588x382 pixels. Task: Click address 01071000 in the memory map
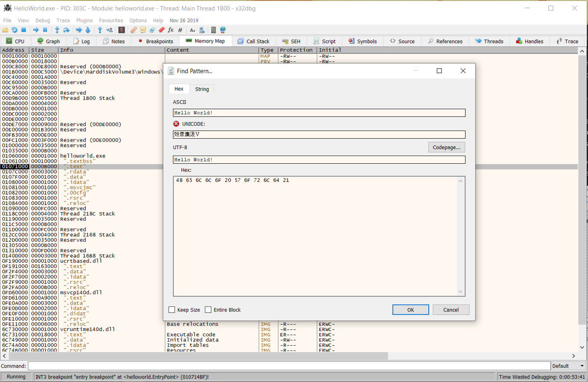(x=15, y=166)
